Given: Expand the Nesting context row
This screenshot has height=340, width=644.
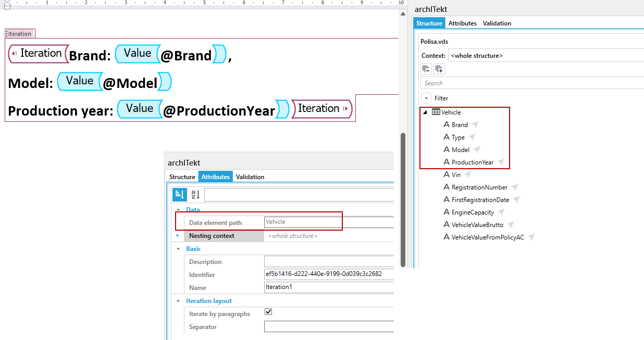Looking at the screenshot, I should pos(178,236).
